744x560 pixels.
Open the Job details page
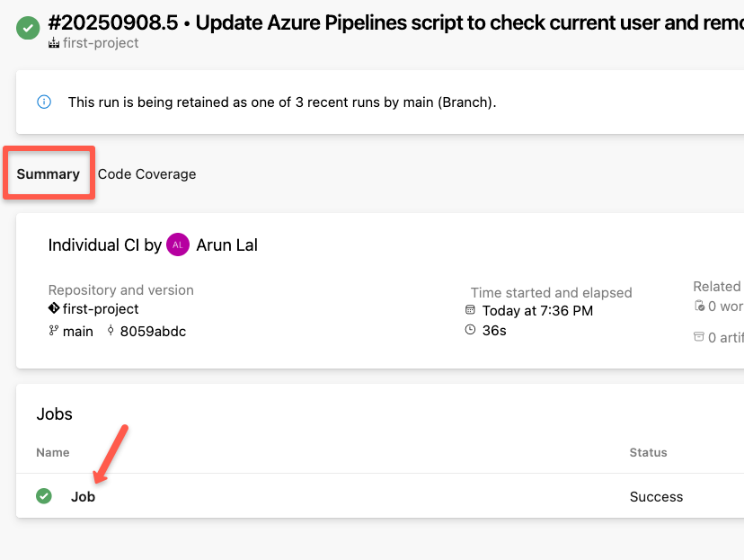tap(83, 496)
